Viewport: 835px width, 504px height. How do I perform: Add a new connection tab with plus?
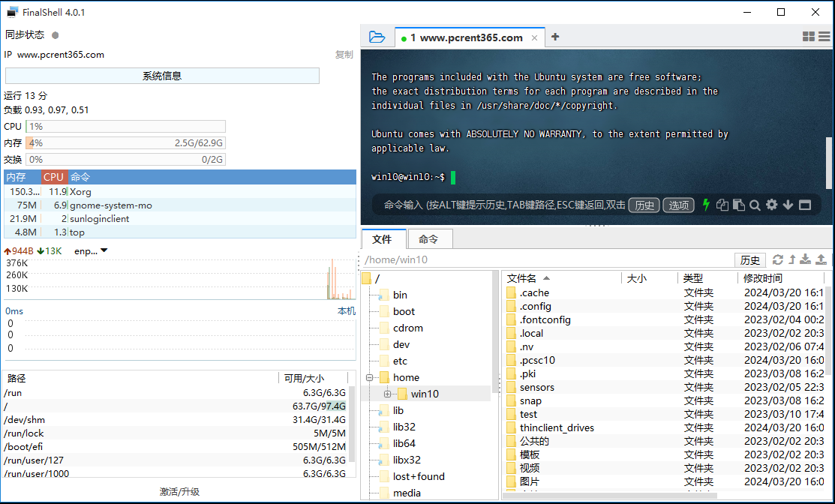point(555,37)
